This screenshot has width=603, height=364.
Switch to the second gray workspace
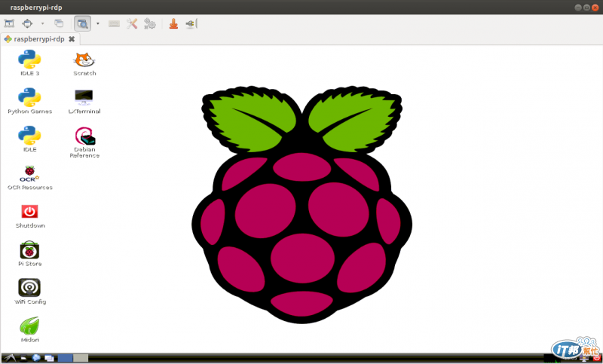(81, 358)
